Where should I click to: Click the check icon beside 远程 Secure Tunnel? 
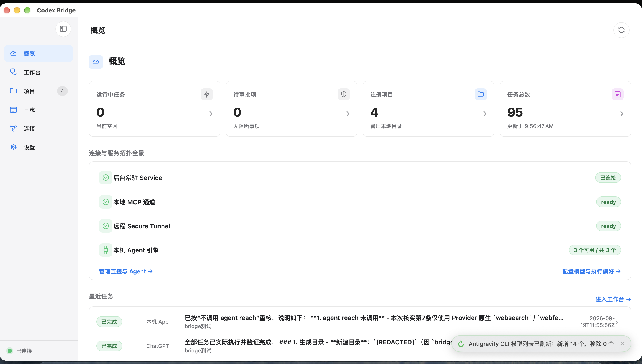tap(106, 226)
